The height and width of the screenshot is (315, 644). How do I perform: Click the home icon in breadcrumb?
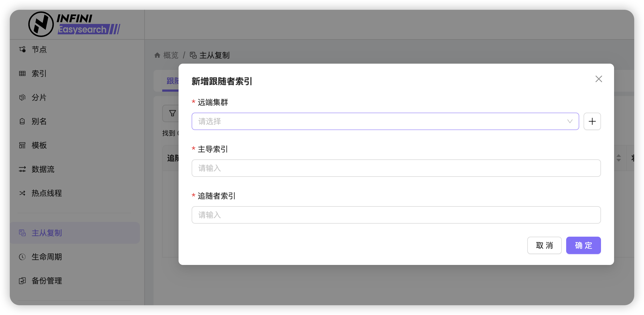click(157, 55)
